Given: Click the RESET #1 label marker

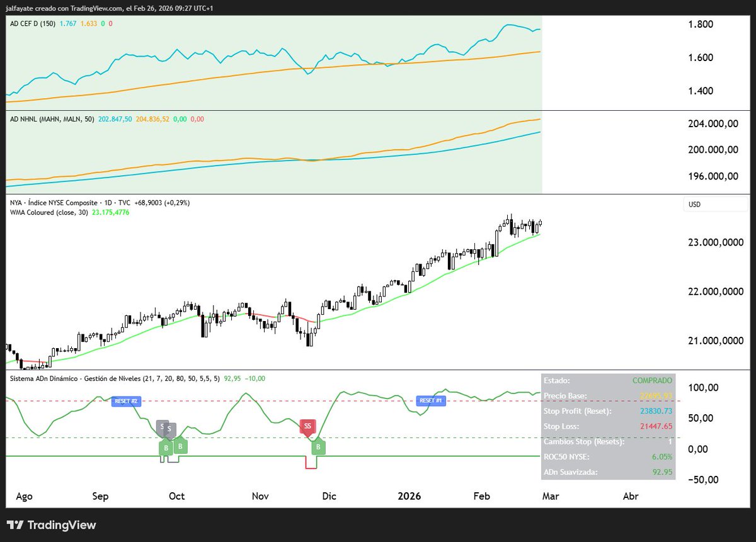Looking at the screenshot, I should (x=432, y=400).
